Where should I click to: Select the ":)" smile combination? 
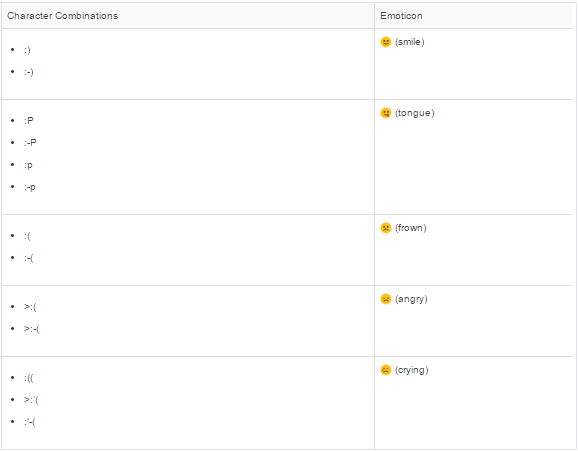27,50
